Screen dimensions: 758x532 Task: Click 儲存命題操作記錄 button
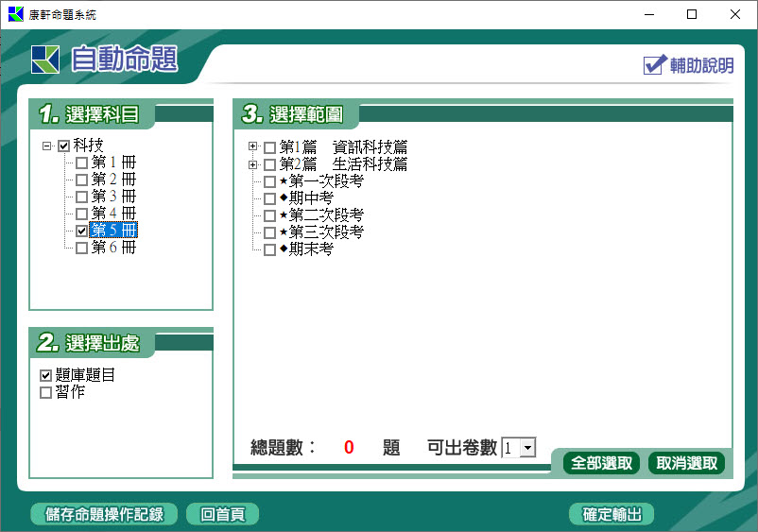pos(104,514)
